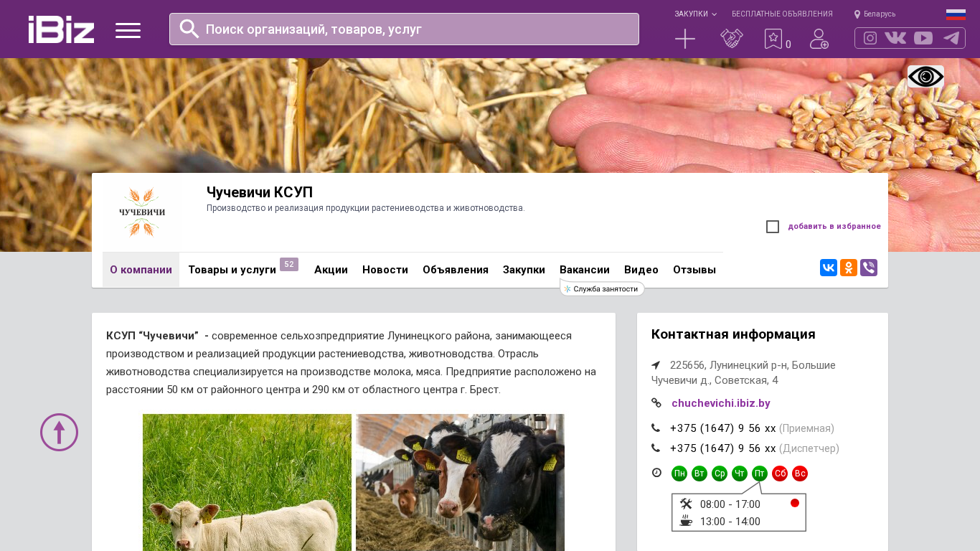This screenshot has width=980, height=551.
Task: Check the добавить в избранное checkbox
Action: (x=773, y=227)
